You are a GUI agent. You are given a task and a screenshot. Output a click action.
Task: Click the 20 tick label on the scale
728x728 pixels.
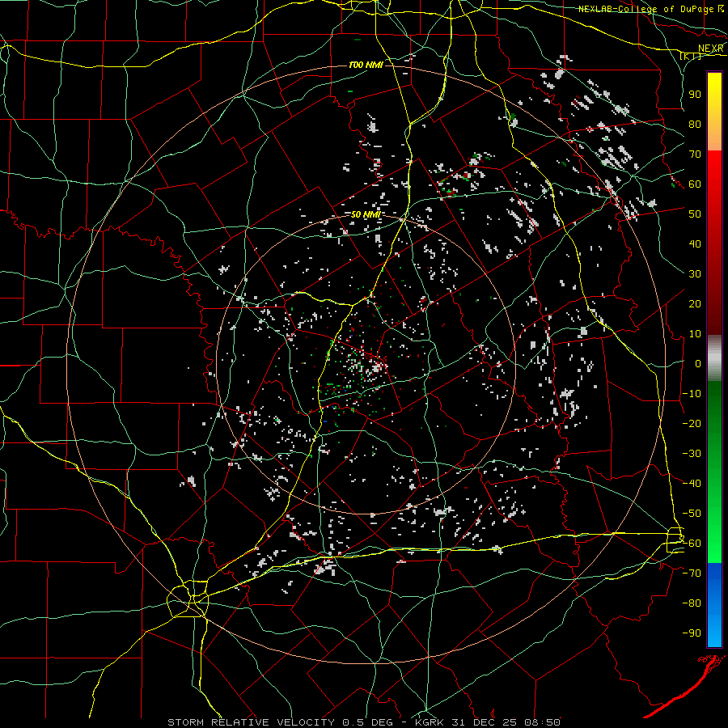[695, 303]
